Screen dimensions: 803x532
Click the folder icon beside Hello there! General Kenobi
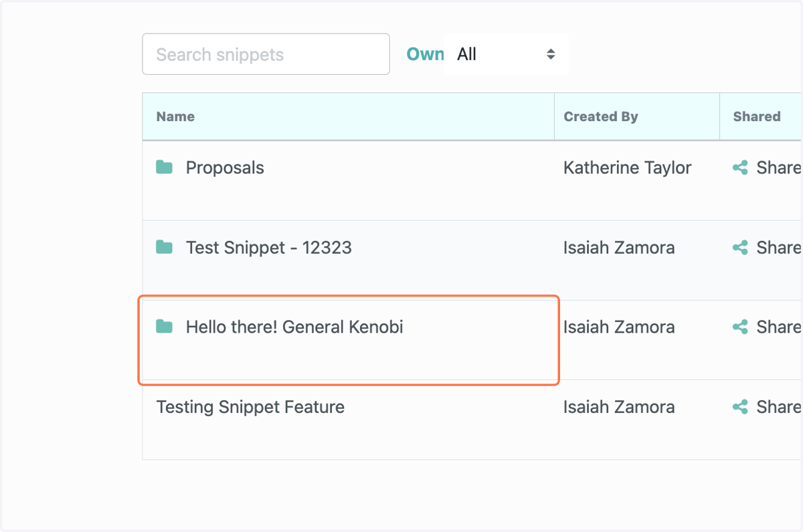pos(164,327)
